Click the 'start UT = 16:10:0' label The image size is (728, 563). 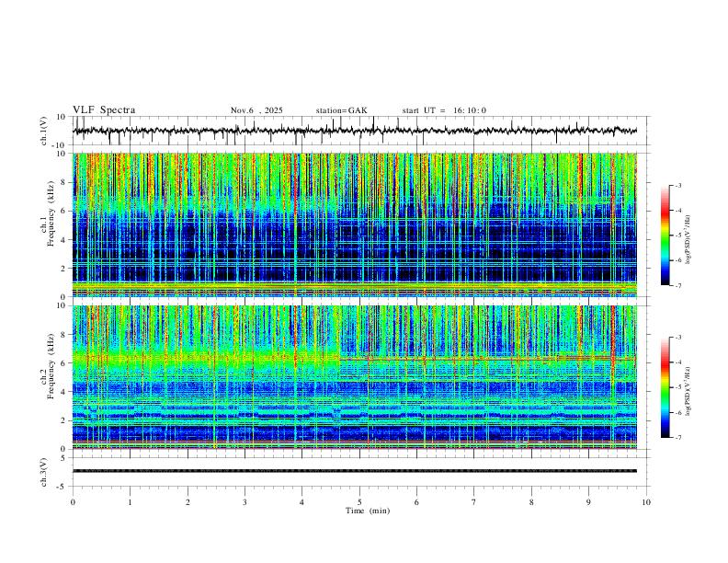click(x=444, y=110)
